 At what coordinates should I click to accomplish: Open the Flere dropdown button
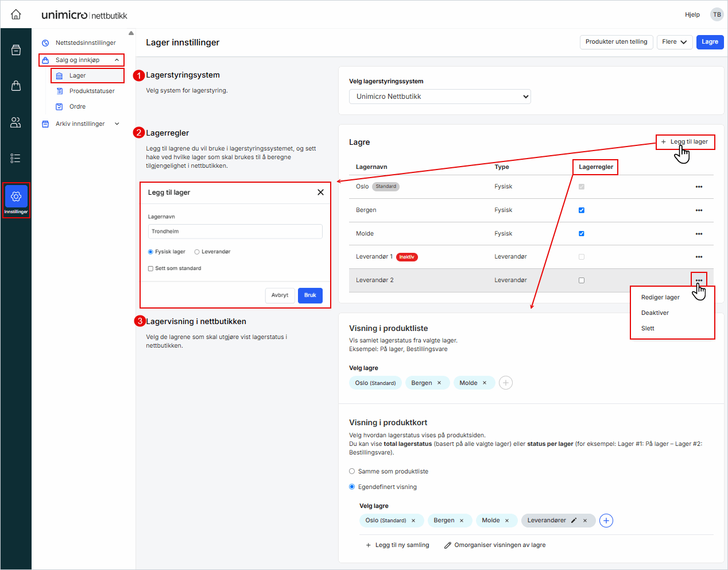tap(674, 42)
